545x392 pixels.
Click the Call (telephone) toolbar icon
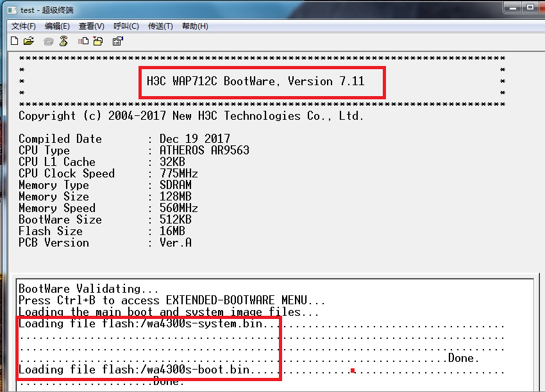point(48,42)
